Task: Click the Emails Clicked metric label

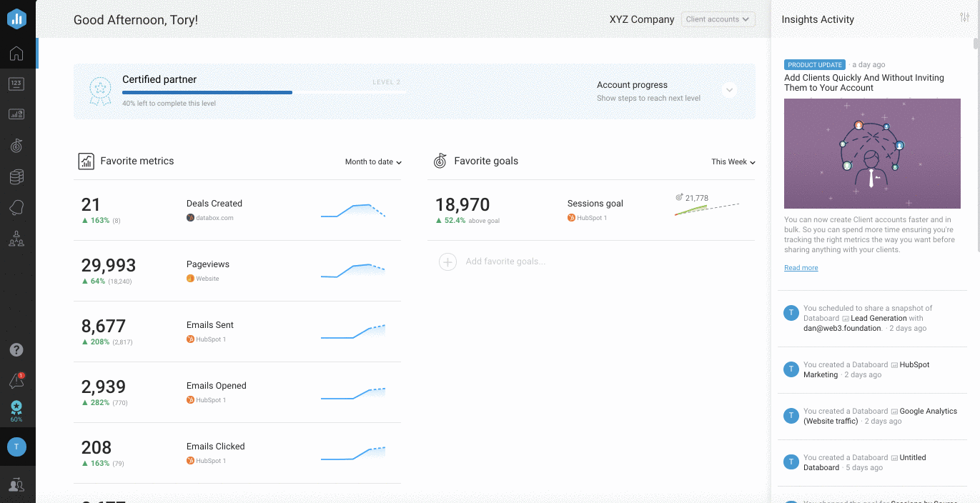Action: pyautogui.click(x=216, y=447)
